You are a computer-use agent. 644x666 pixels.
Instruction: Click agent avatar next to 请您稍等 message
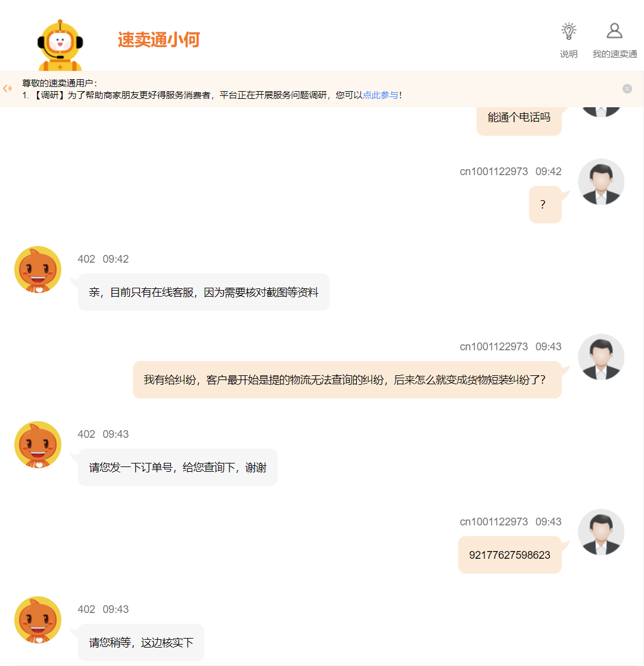coord(38,620)
